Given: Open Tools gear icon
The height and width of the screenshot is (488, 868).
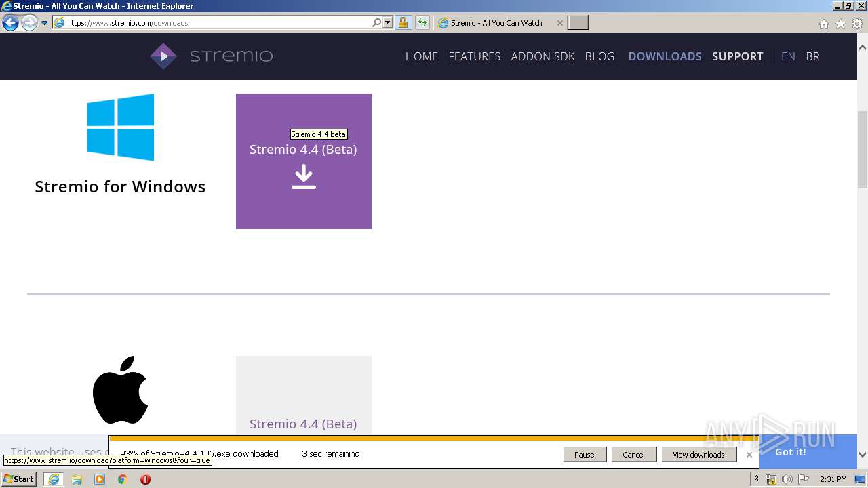Looking at the screenshot, I should coord(857,24).
